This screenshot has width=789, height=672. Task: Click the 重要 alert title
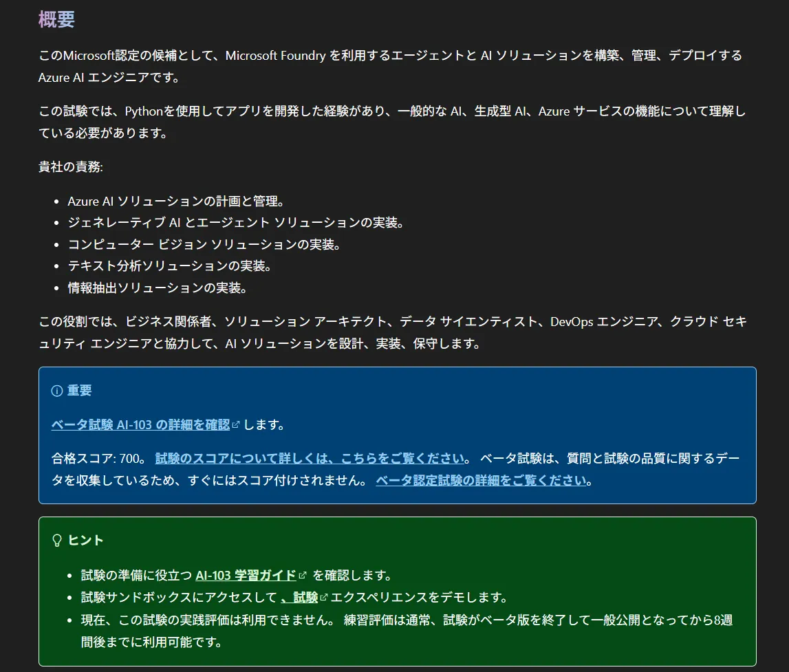80,390
